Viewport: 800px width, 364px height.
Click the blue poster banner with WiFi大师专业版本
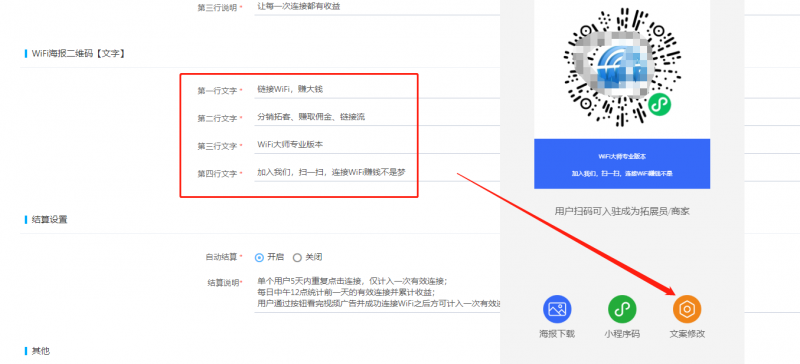tap(622, 164)
